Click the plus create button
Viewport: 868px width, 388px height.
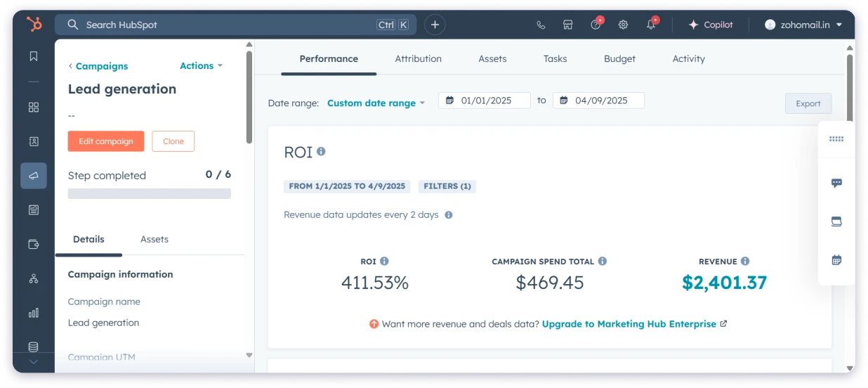point(435,25)
